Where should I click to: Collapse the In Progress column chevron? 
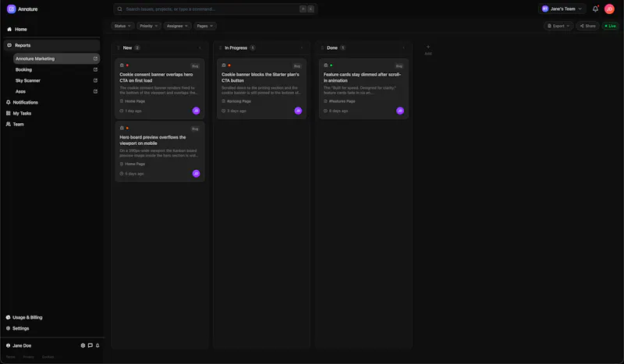coord(302,48)
